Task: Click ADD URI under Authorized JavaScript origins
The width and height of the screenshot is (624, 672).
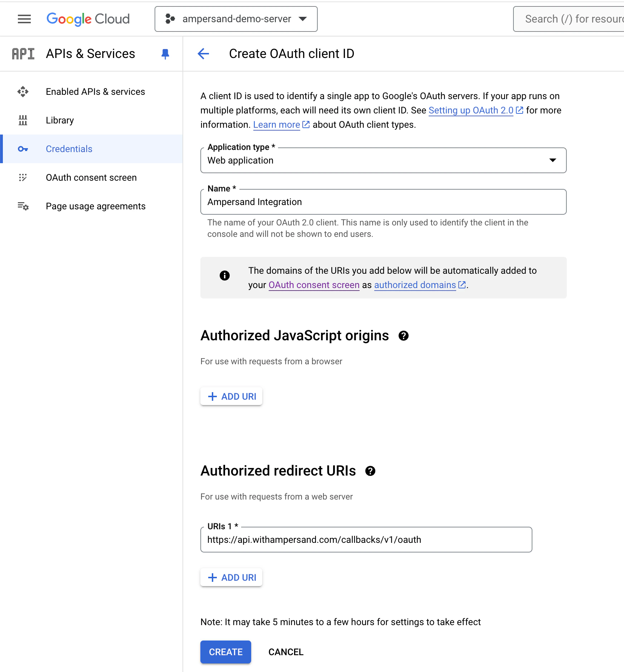Action: coord(231,396)
